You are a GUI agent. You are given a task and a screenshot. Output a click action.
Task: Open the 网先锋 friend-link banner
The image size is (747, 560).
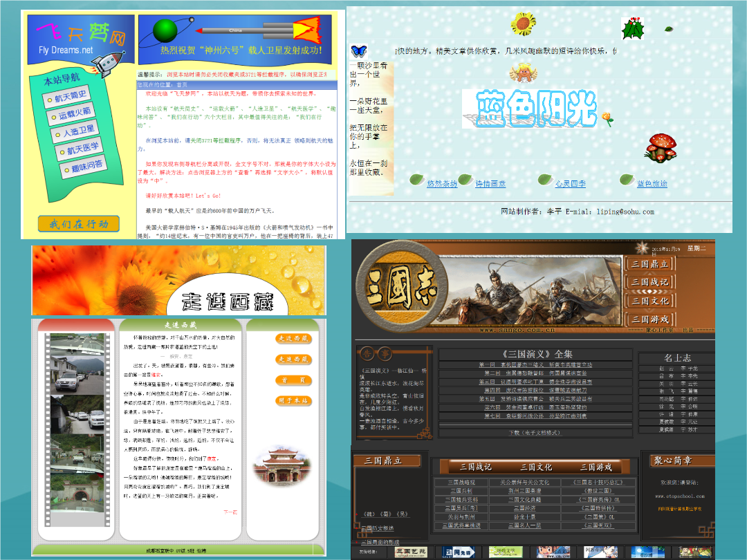click(x=459, y=552)
